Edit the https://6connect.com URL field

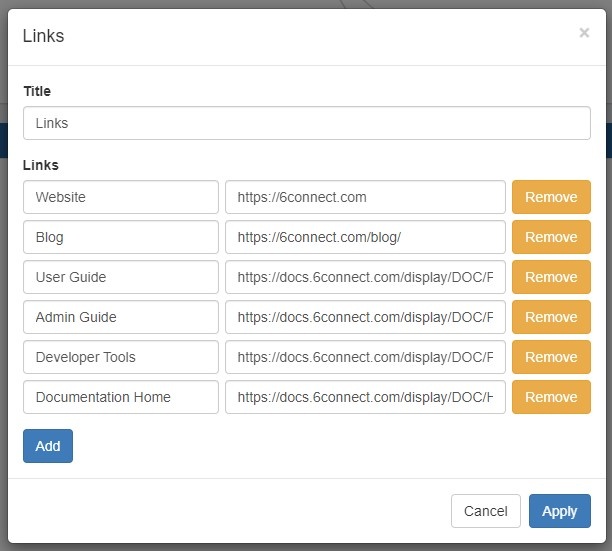[x=365, y=197]
